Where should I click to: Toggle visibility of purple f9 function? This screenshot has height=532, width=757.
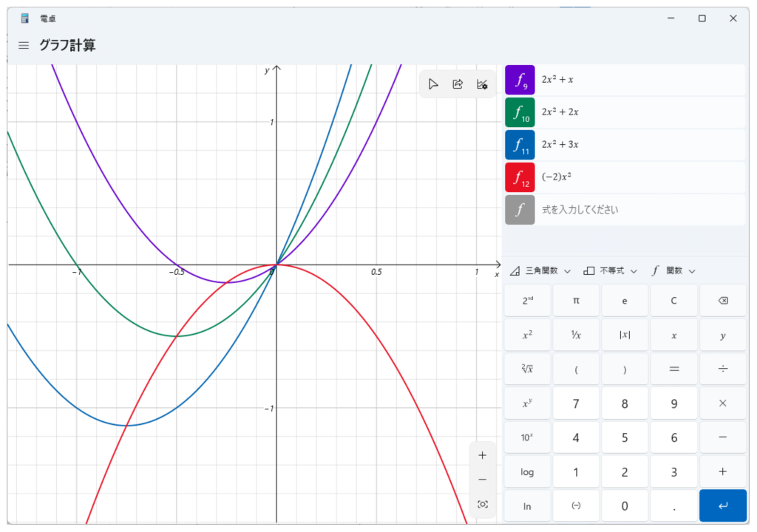[520, 80]
